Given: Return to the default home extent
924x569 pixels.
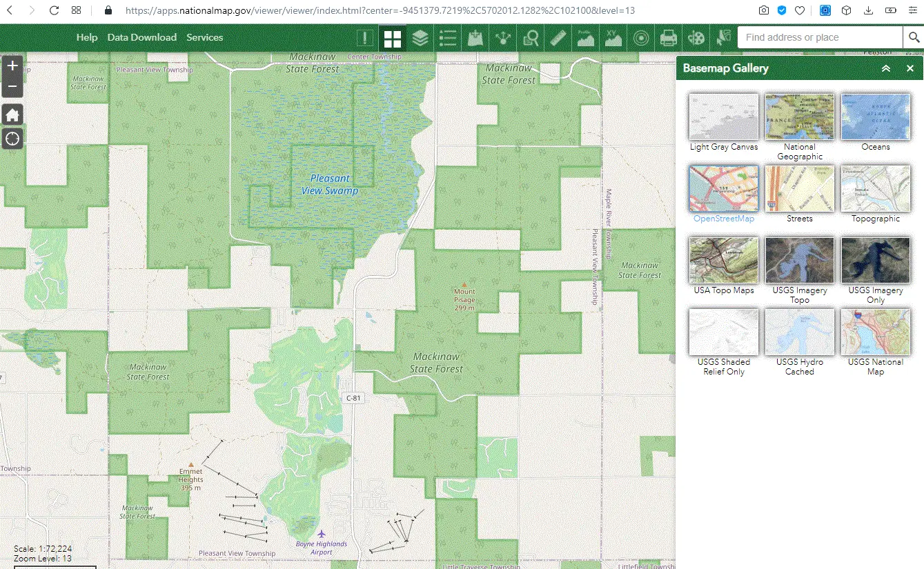Looking at the screenshot, I should 12,114.
